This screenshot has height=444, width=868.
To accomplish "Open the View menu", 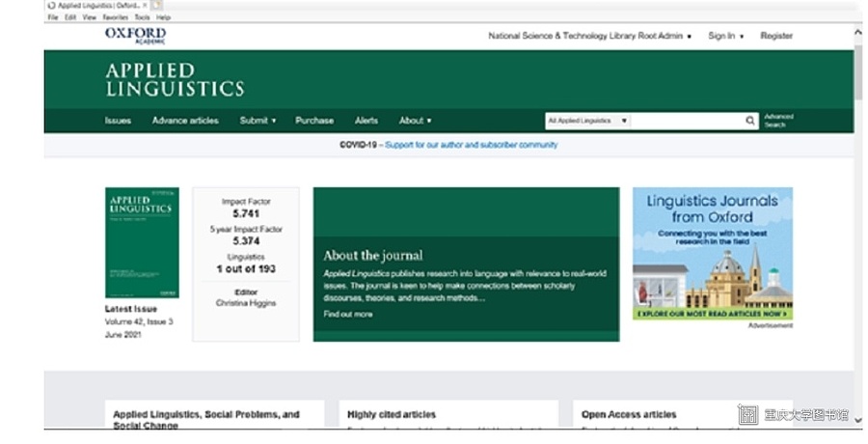I will (89, 17).
